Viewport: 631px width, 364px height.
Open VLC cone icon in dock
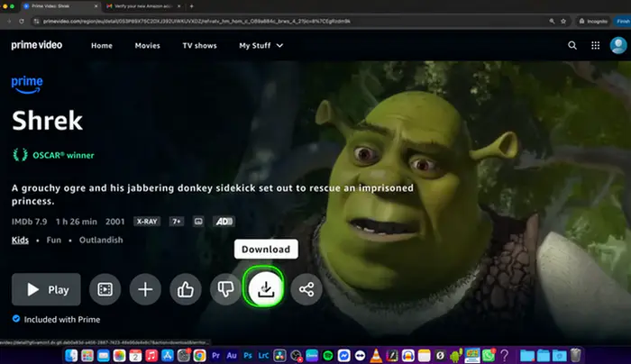pos(376,356)
